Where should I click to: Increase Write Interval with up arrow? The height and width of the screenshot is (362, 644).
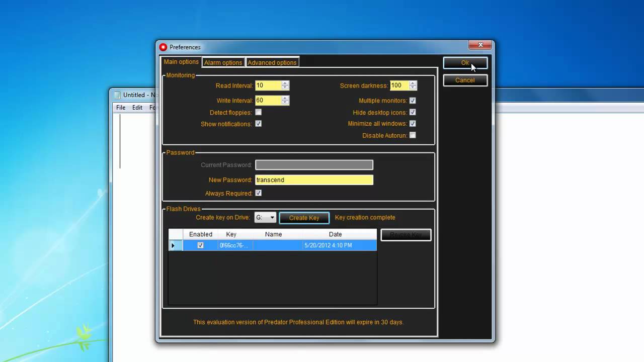[x=285, y=99]
